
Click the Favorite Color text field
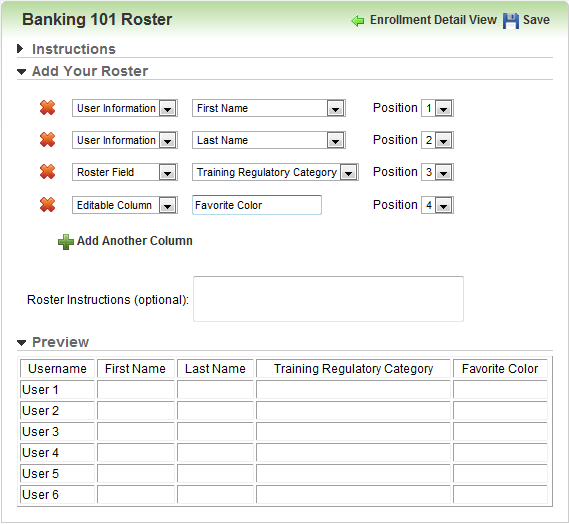(x=257, y=205)
